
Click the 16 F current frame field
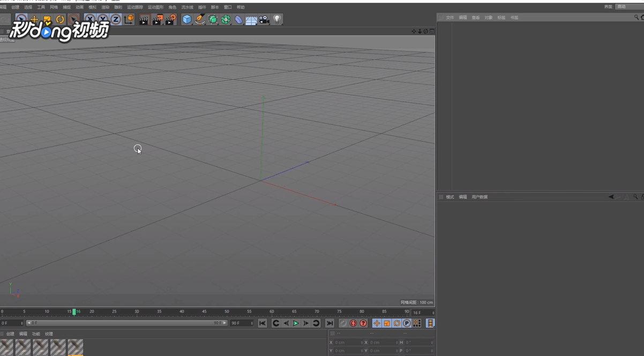(423, 313)
